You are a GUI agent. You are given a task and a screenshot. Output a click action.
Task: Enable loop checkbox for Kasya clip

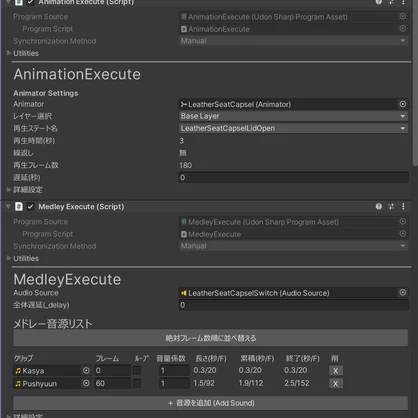coord(137,370)
